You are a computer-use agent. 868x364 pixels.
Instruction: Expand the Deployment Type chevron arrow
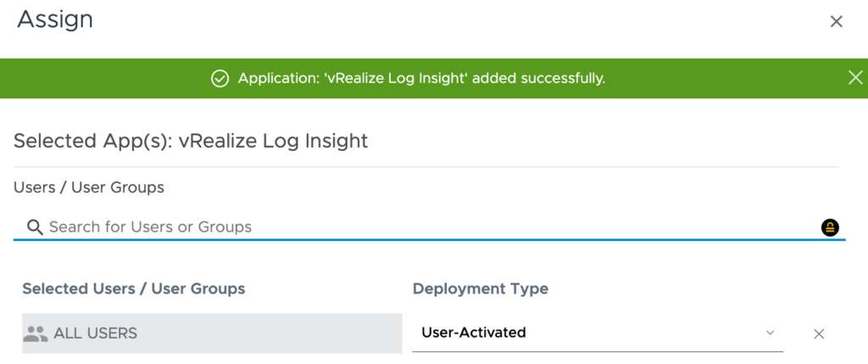click(x=770, y=333)
